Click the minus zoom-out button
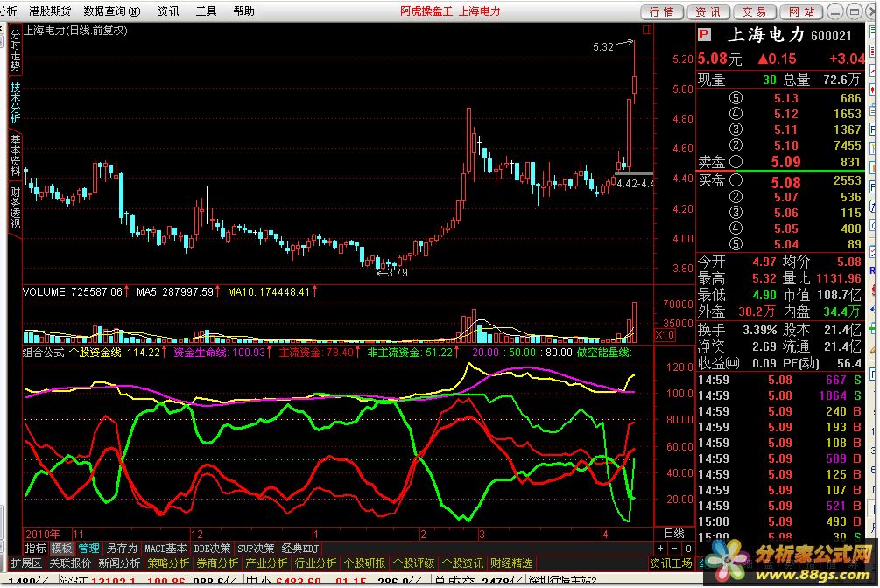 click(674, 548)
